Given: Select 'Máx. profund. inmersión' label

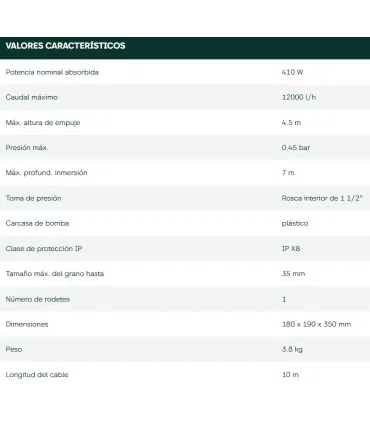Looking at the screenshot, I should pyautogui.click(x=46, y=173).
